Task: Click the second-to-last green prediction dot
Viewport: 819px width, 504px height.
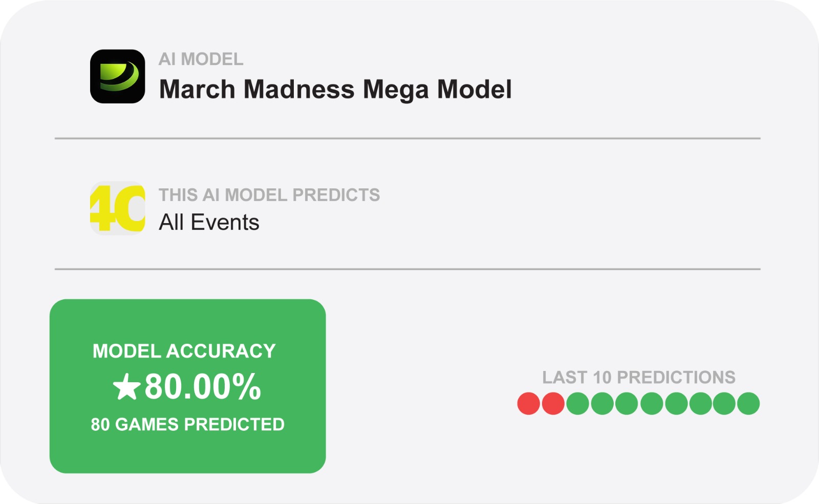Action: pos(724,404)
